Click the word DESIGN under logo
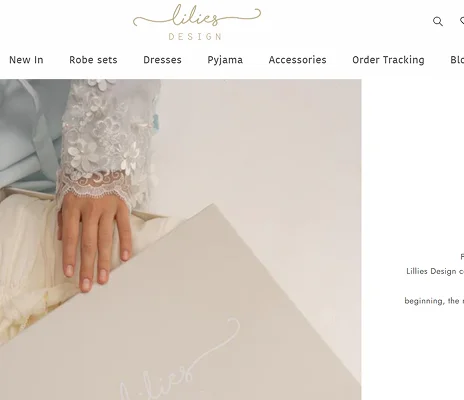 point(195,36)
